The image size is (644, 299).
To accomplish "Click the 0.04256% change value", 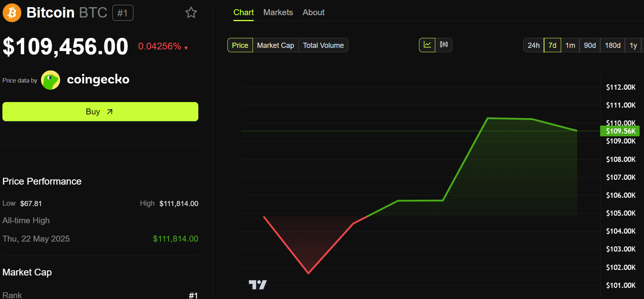I will pos(160,46).
